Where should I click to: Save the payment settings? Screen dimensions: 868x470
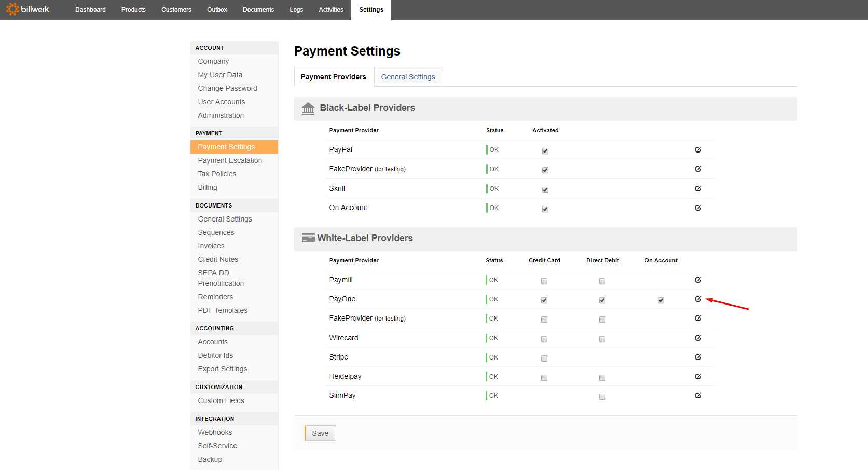pos(320,433)
